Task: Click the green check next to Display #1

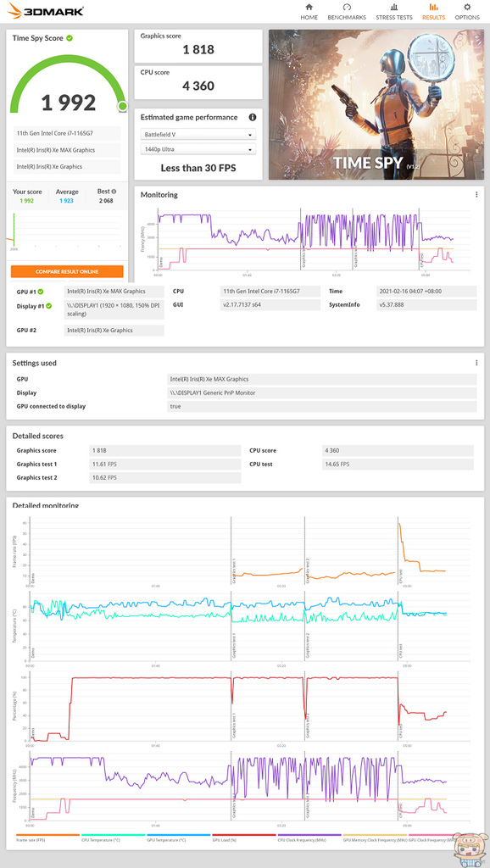Action: tap(48, 305)
